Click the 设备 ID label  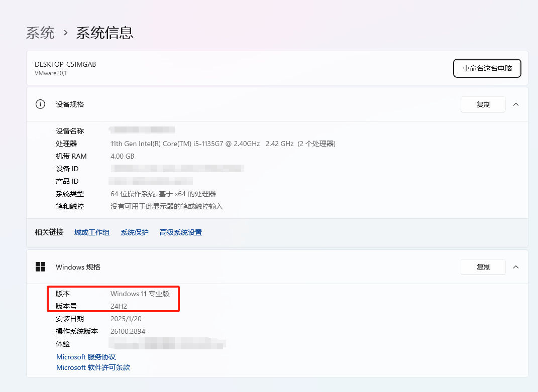tap(67, 169)
